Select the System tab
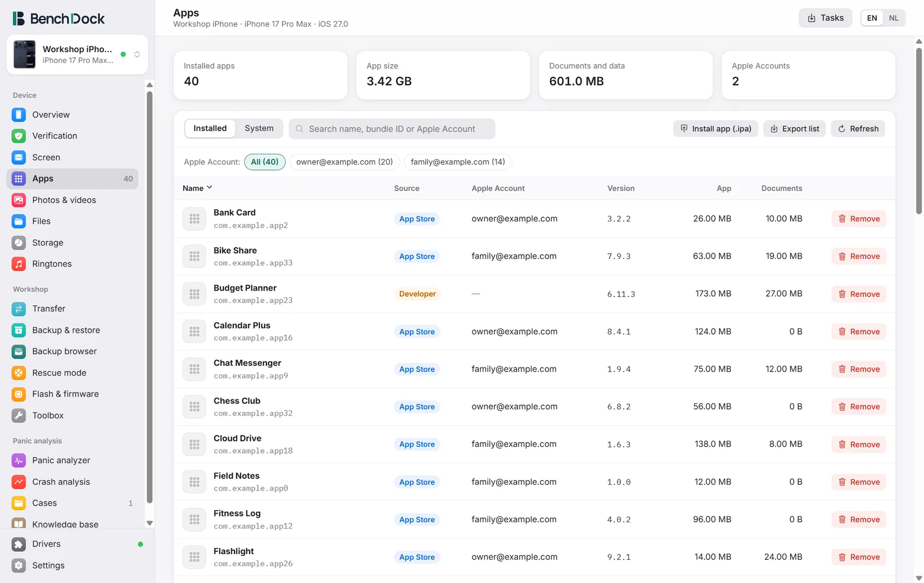This screenshot has width=924, height=583. (259, 128)
